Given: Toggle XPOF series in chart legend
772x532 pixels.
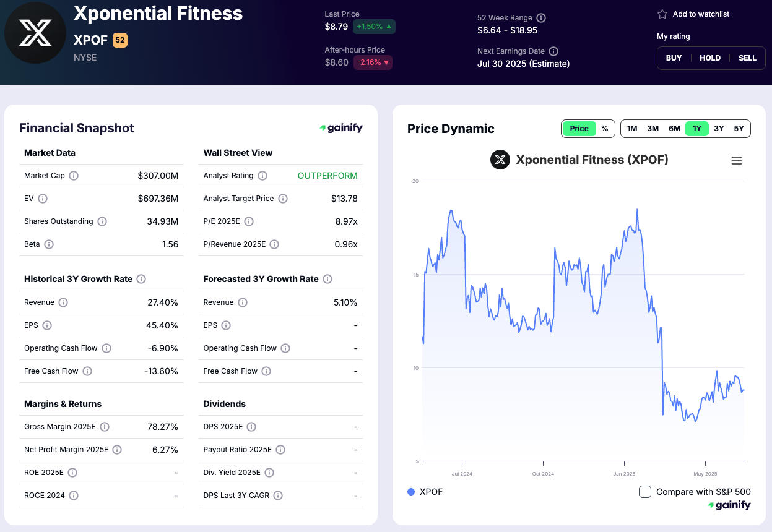Looking at the screenshot, I should click(425, 492).
